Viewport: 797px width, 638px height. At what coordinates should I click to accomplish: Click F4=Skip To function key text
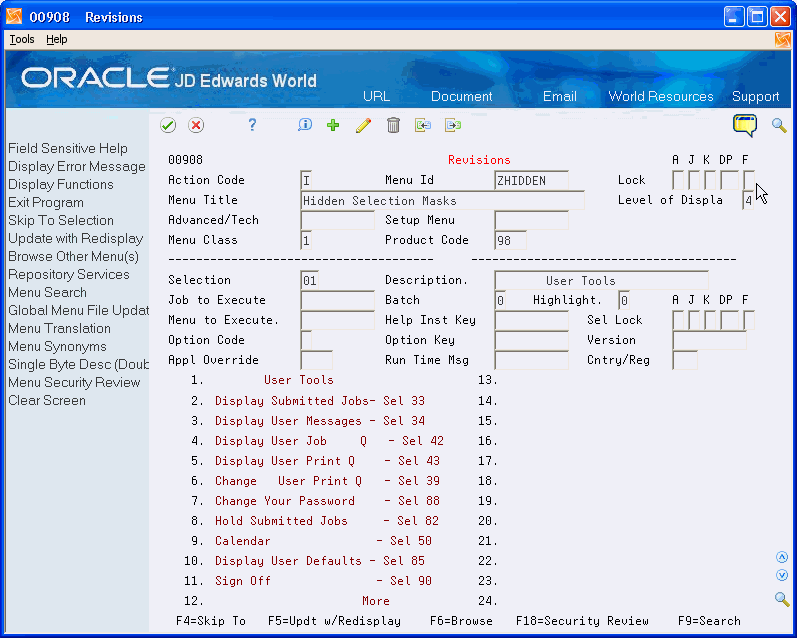point(211,621)
